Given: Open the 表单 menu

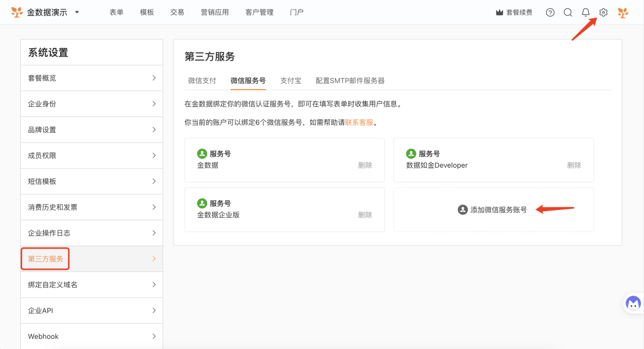Looking at the screenshot, I should tap(116, 12).
